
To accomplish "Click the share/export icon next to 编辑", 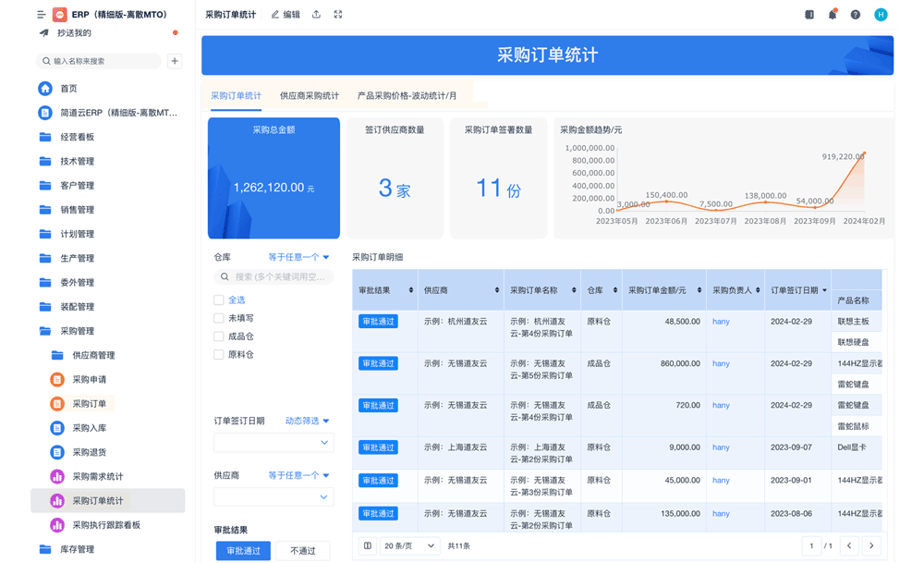I will 315,14.
